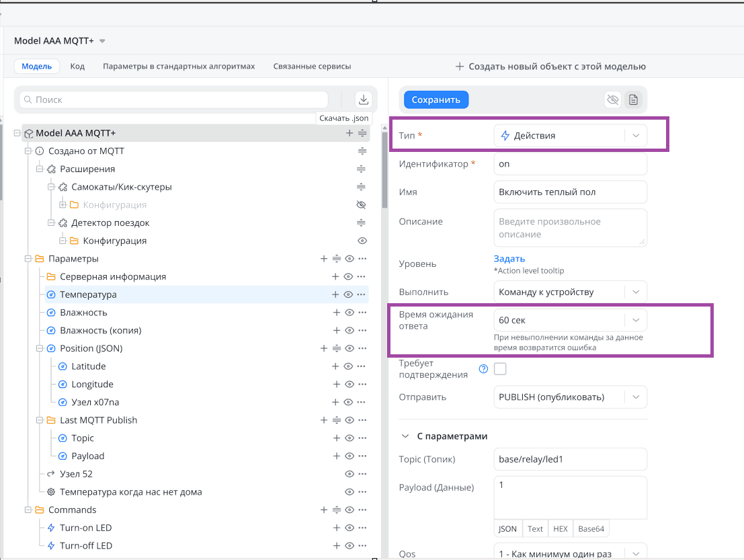Open Время ожидания ответа dropdown

[x=570, y=320]
